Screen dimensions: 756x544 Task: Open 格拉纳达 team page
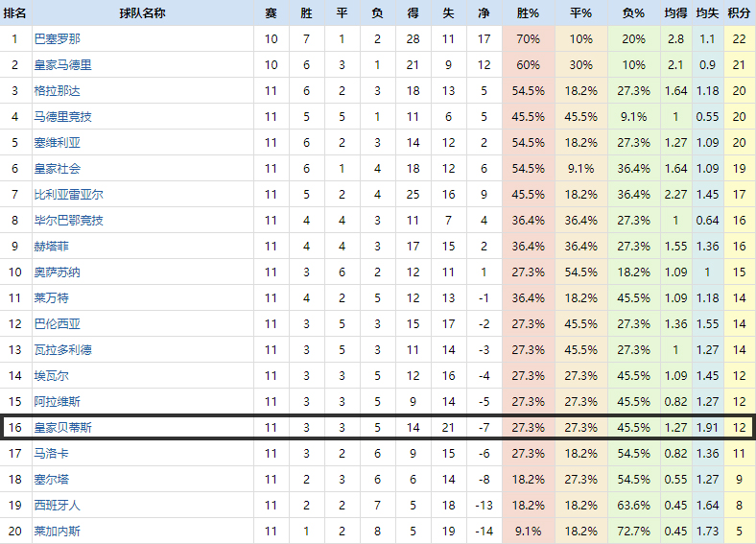(57, 91)
